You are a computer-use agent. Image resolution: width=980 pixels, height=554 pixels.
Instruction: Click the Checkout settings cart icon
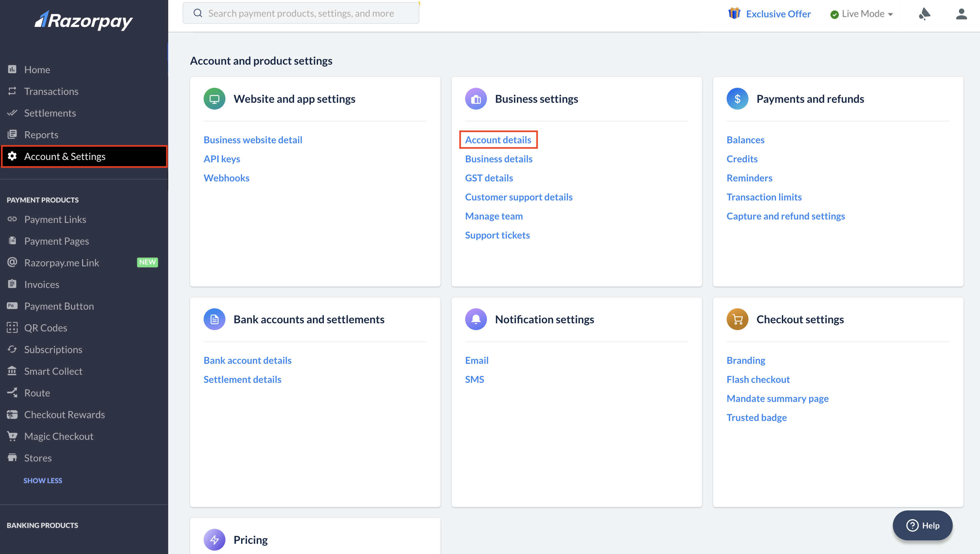pos(738,319)
